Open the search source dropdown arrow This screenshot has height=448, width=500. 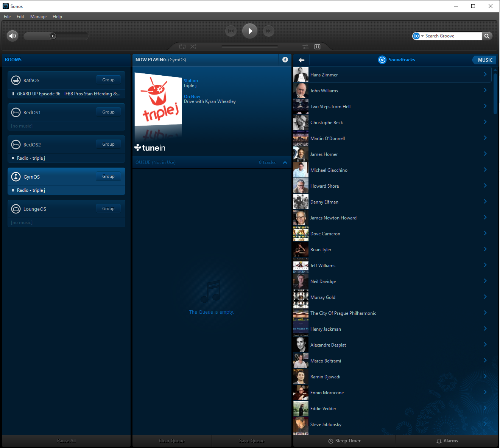click(x=422, y=36)
